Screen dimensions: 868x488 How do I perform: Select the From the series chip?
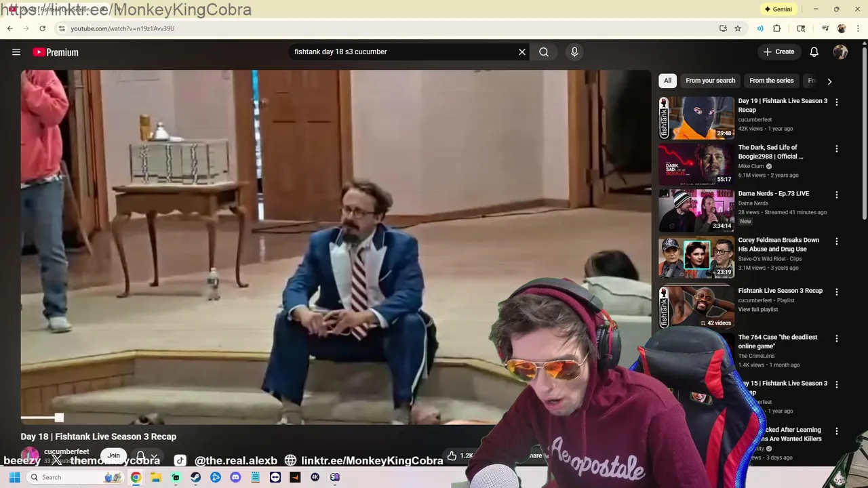tap(771, 81)
